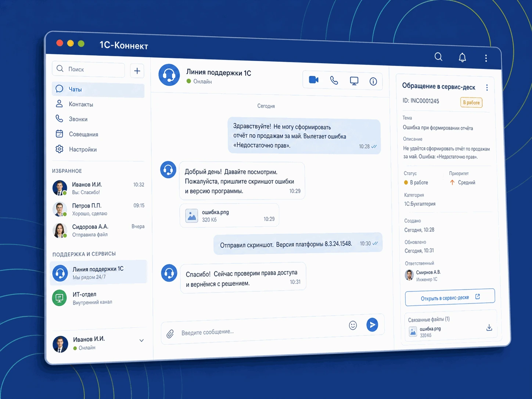The height and width of the screenshot is (399, 532).
Task: Click the headset avatar beside the Добрый день message
Action: click(x=168, y=170)
